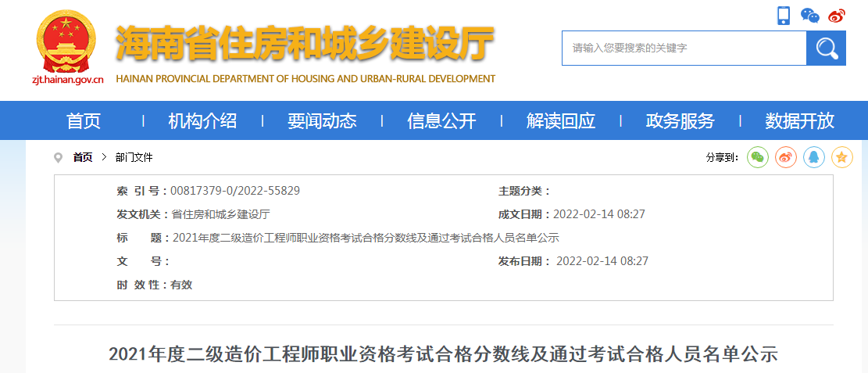Image resolution: width=868 pixels, height=373 pixels.
Task: Click the 时效性 有效 value
Action: point(181,285)
